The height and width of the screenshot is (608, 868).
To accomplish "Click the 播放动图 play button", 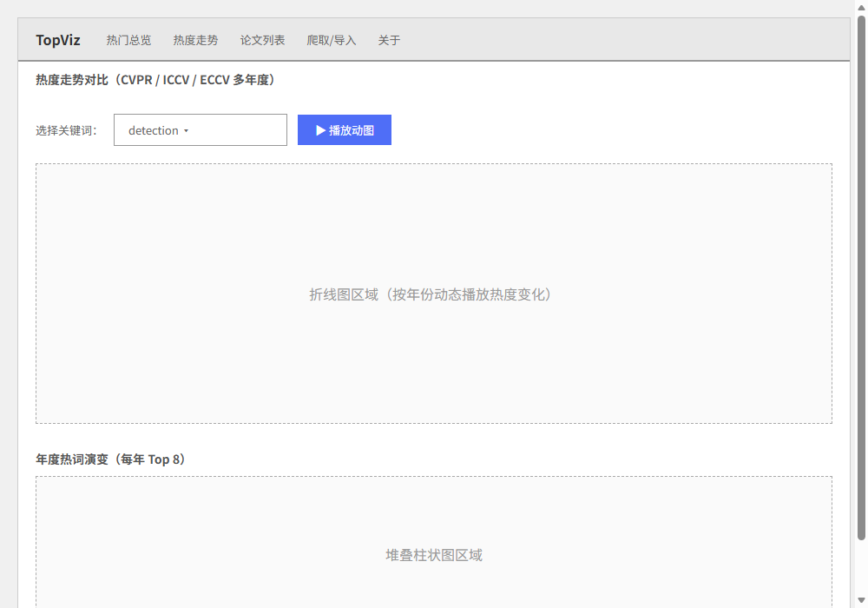I will point(345,130).
